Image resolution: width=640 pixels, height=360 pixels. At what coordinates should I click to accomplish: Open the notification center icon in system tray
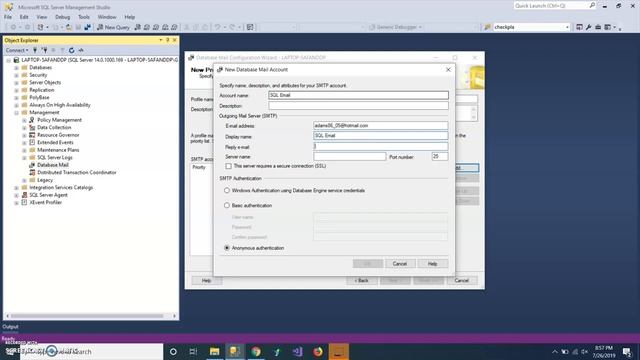627,351
